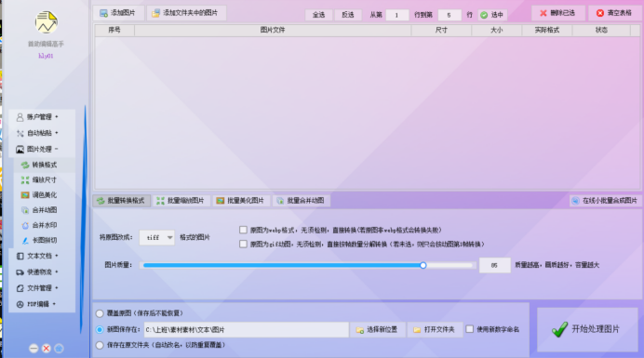This screenshot has height=358, width=644.
Task: Click the red X 删除已选 icon
Action: point(543,13)
